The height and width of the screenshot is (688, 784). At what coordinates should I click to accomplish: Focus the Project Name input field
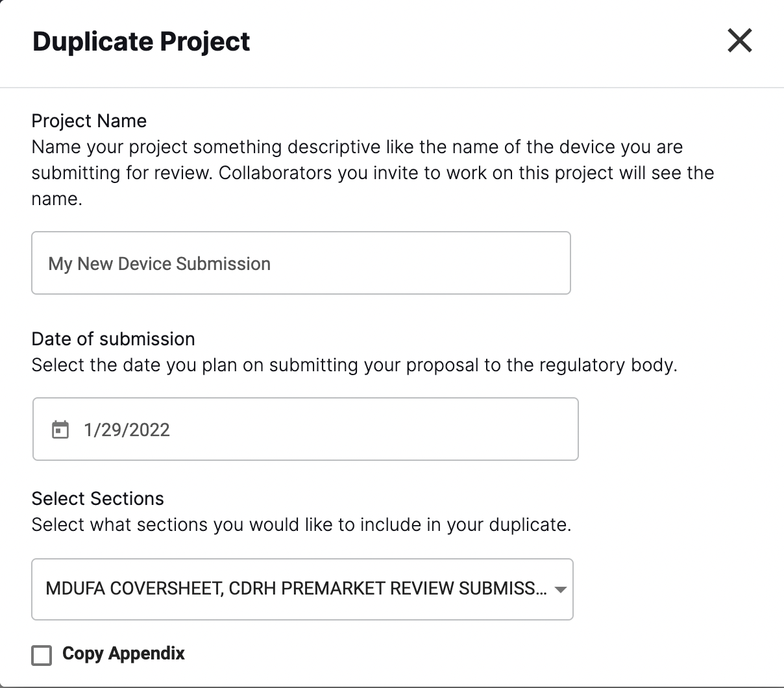click(301, 263)
